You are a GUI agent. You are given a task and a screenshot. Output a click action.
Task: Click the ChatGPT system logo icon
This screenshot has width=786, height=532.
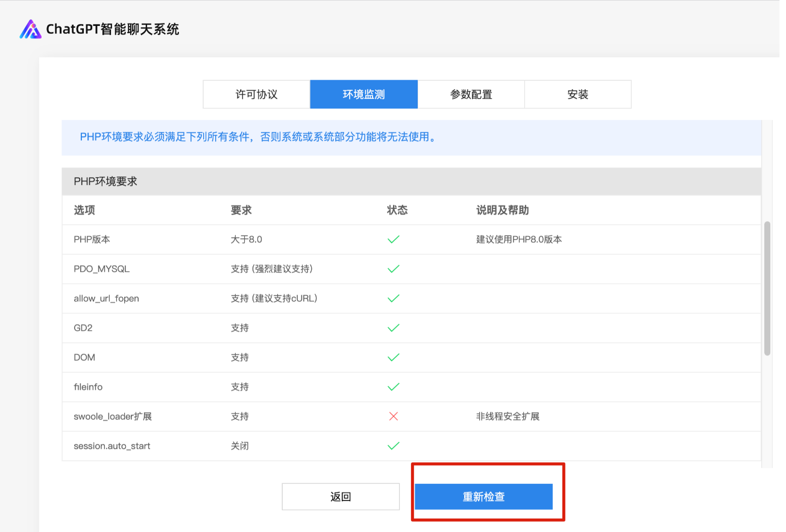(x=30, y=29)
